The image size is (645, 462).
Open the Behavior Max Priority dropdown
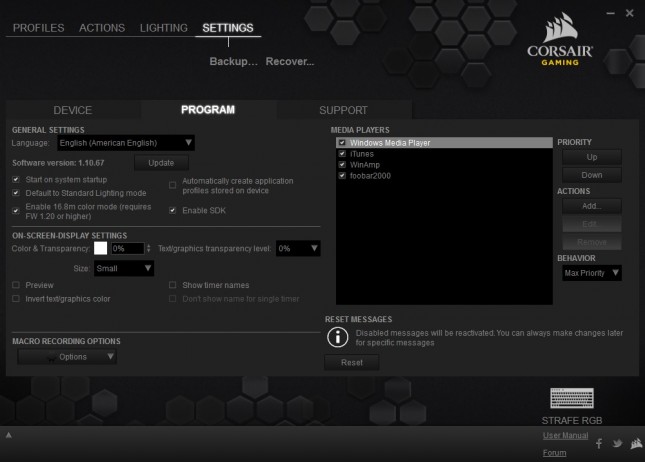592,273
